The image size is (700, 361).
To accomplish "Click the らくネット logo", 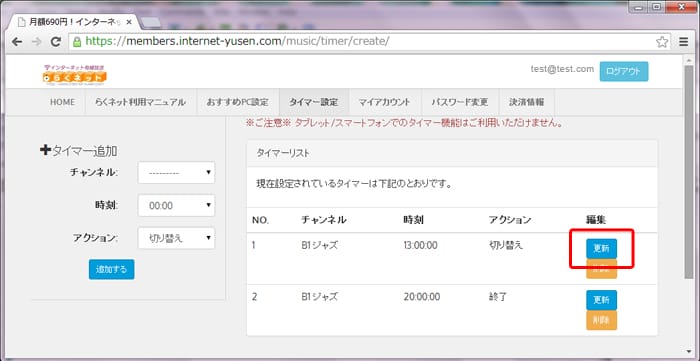I will click(75, 75).
